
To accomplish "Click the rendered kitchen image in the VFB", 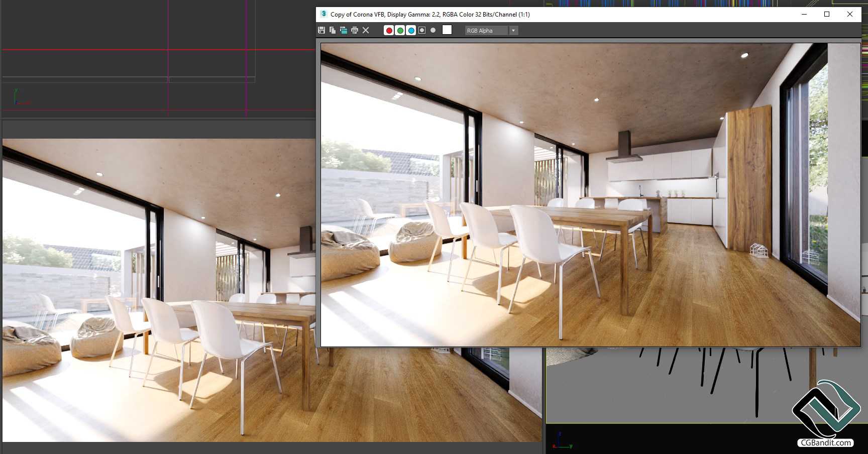I will point(590,195).
